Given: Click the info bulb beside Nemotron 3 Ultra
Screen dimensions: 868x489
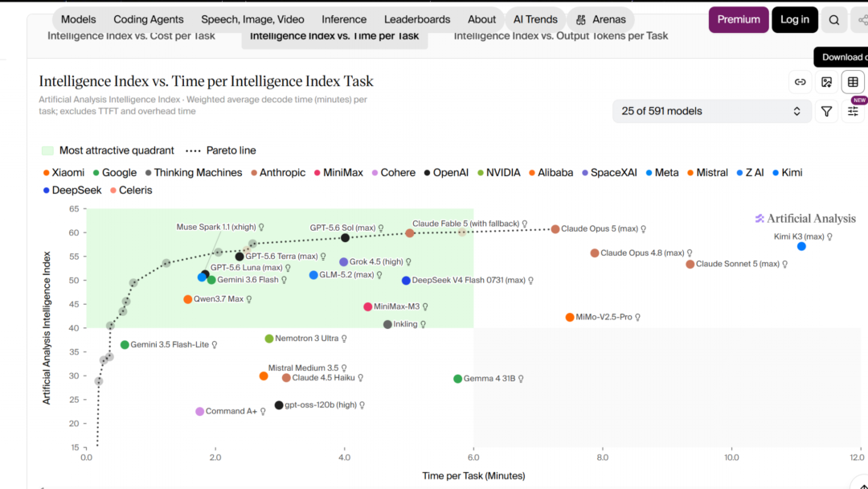Looking at the screenshot, I should point(344,339).
